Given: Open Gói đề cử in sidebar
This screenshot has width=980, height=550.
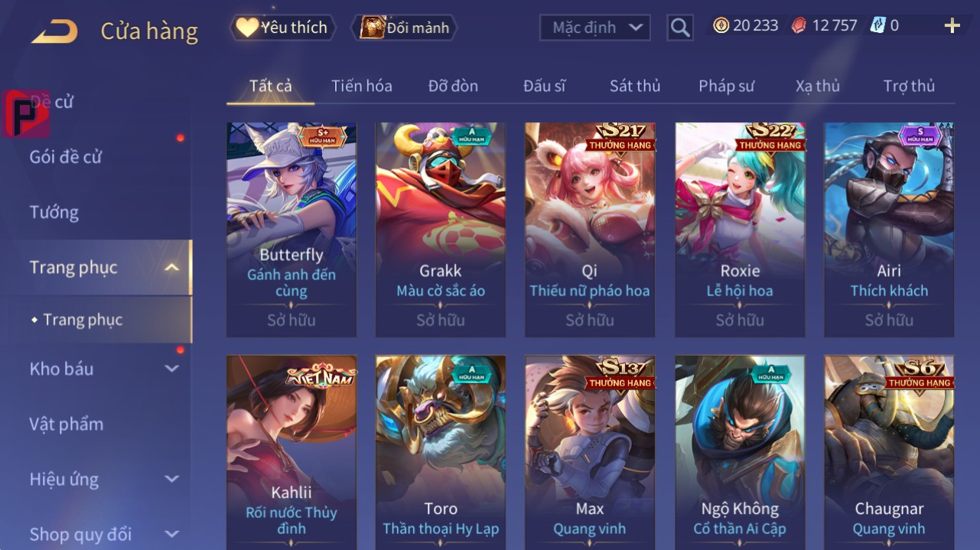Looking at the screenshot, I should click(x=66, y=157).
